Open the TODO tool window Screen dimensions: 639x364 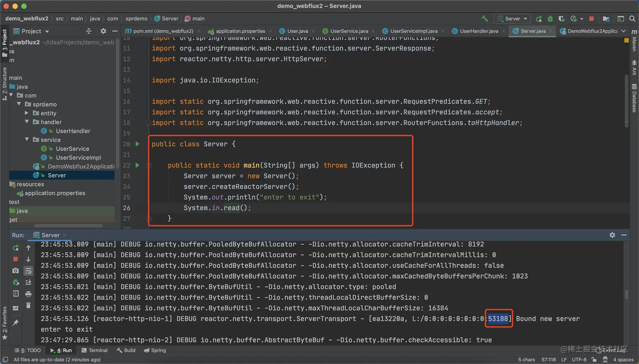click(27, 350)
